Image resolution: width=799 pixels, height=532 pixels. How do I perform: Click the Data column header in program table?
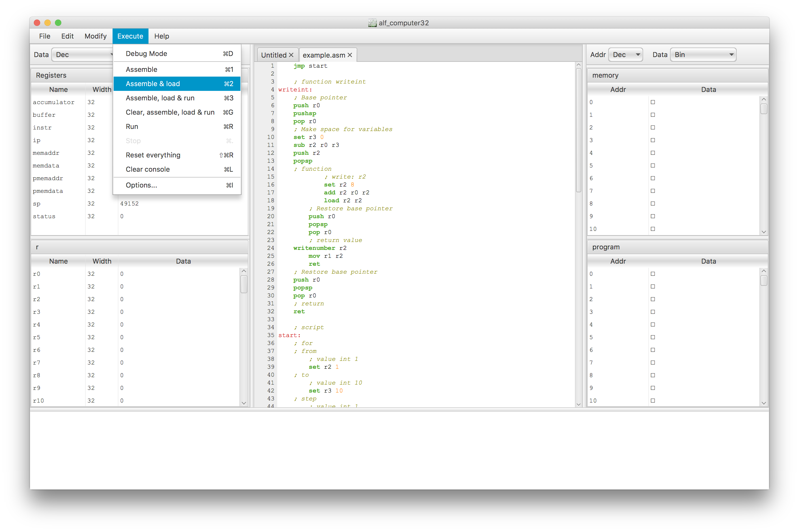708,261
